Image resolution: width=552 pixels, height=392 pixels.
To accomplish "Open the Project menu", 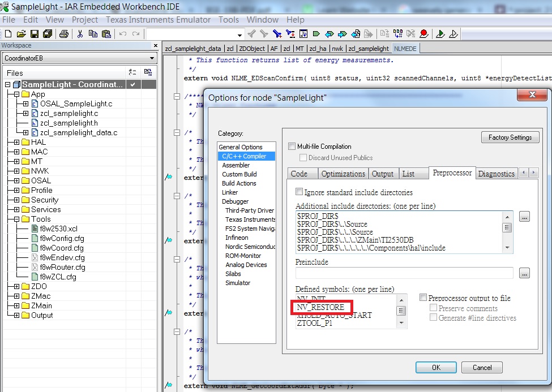I will coord(84,20).
